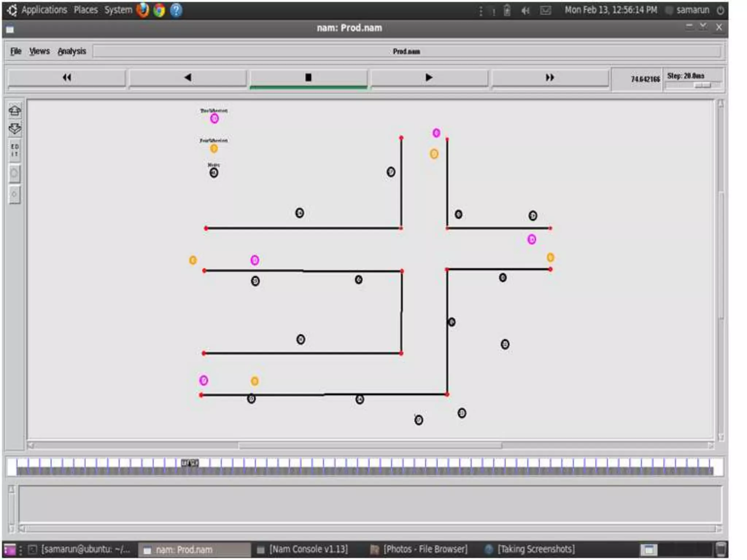
Task: Click the fast forward button
Action: click(x=550, y=78)
